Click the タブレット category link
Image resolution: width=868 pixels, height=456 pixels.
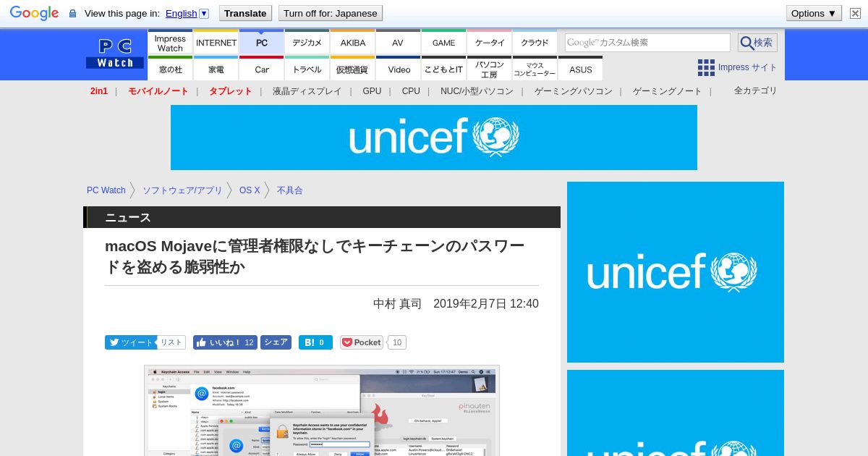230,91
